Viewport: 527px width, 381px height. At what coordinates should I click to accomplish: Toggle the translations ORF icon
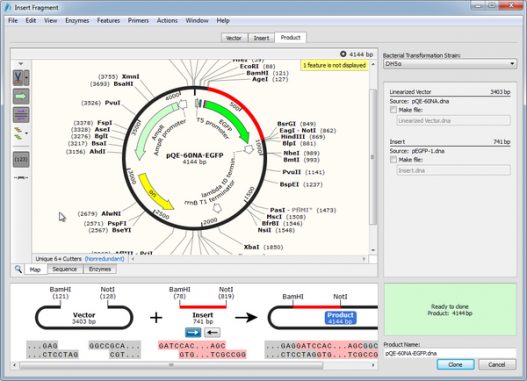coord(18,133)
